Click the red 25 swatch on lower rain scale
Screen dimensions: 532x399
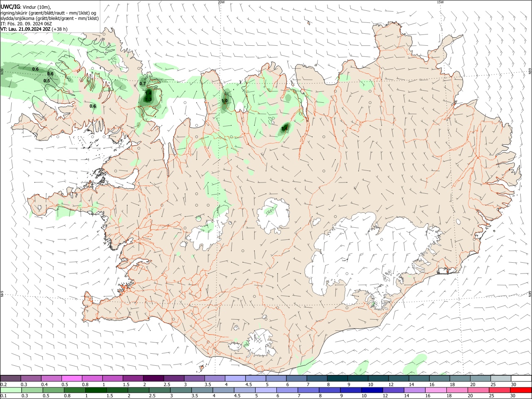click(499, 390)
